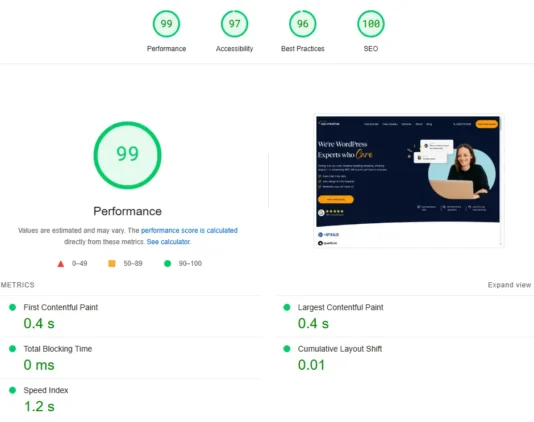Click the 'Total Blocking Time' metric label

pos(58,349)
